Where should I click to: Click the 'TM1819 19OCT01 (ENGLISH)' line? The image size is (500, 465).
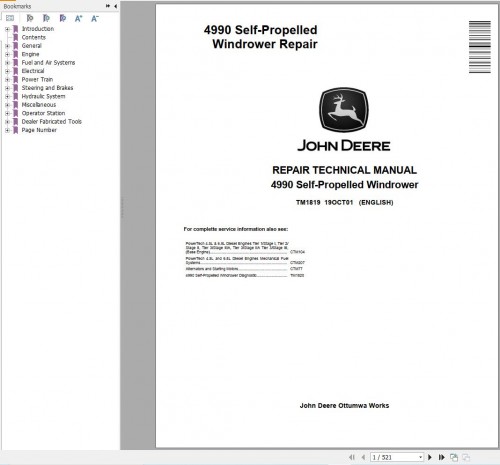[x=344, y=202]
